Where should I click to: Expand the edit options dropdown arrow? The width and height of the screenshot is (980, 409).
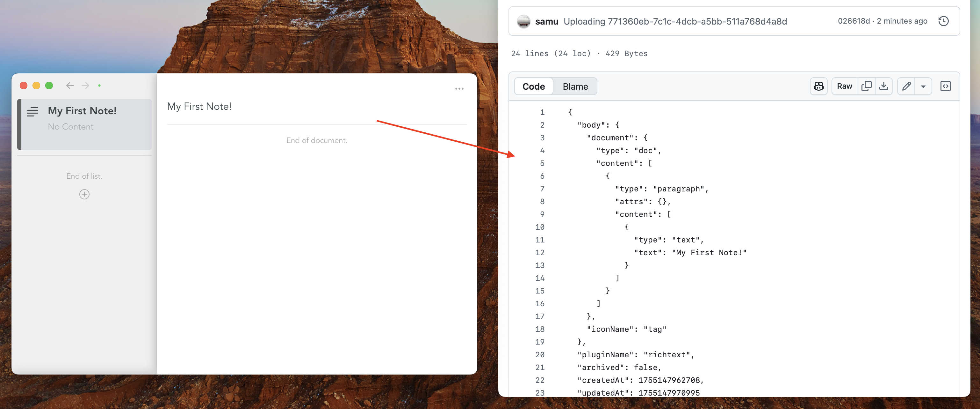pyautogui.click(x=923, y=86)
